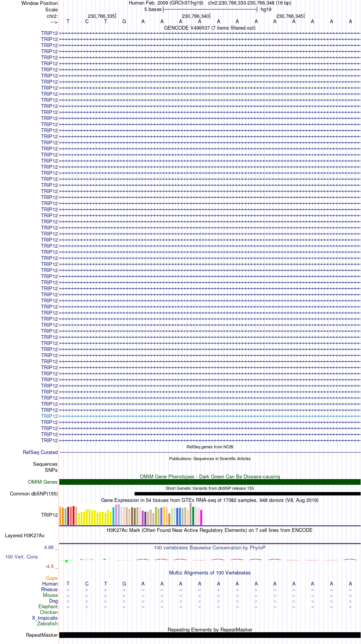Click base G in the top ruler row
The width and height of the screenshot is (361, 644).
(124, 22)
